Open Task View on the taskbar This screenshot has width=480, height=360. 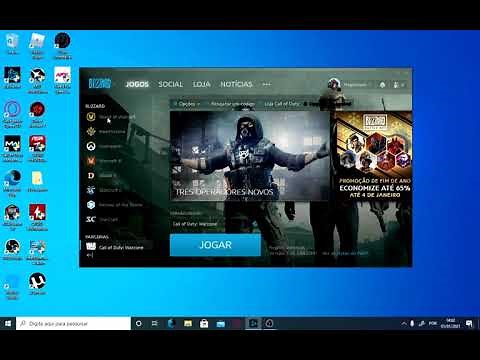155,323
